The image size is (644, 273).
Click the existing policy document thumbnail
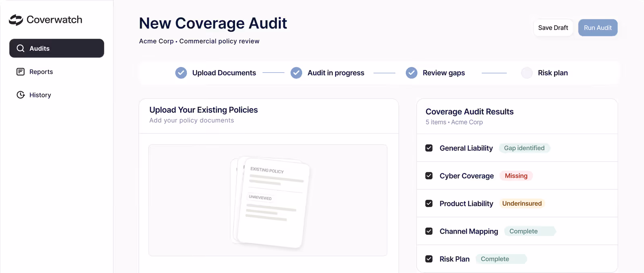tap(270, 202)
